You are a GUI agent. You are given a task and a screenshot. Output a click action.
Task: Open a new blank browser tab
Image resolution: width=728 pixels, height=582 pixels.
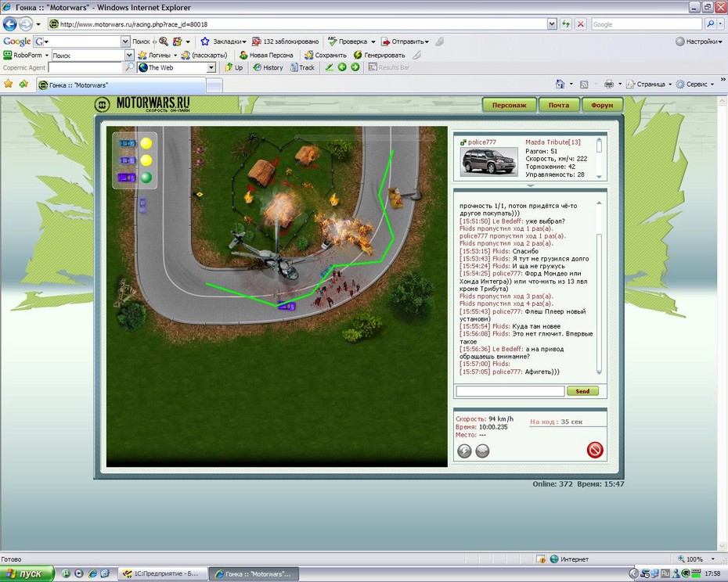[214, 85]
